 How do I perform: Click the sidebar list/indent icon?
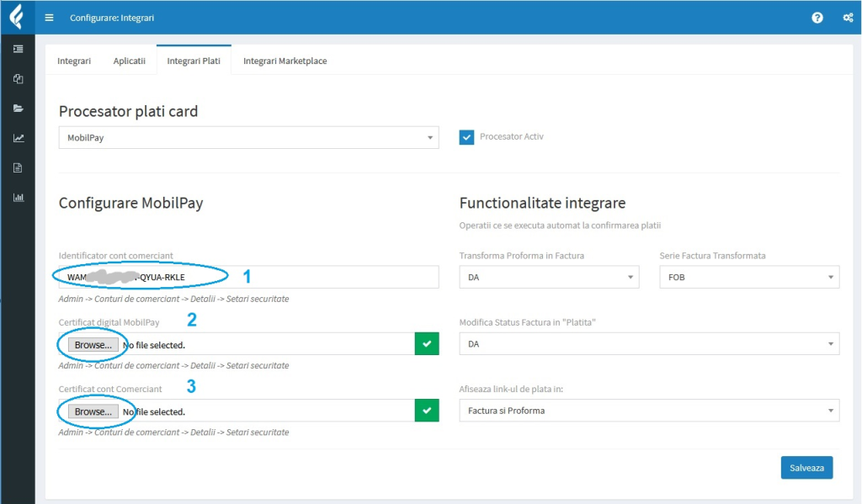(x=19, y=49)
